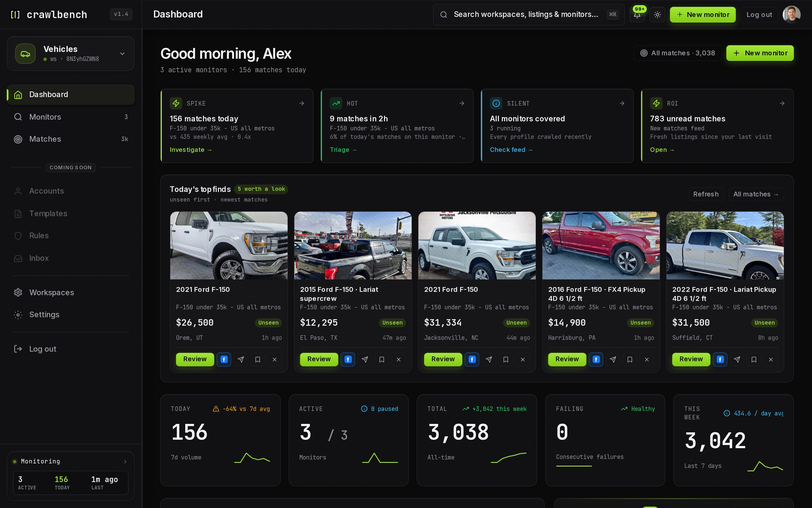Open Matches in sidebar
The width and height of the screenshot is (812, 508).
click(70, 139)
